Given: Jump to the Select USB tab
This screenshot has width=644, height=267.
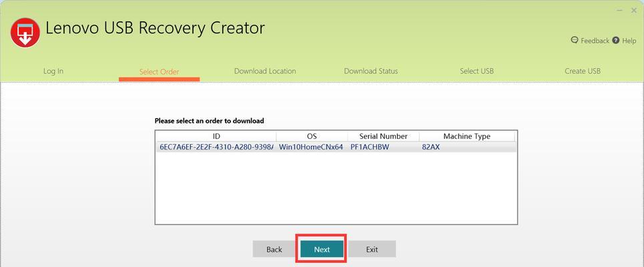Looking at the screenshot, I should (x=476, y=71).
